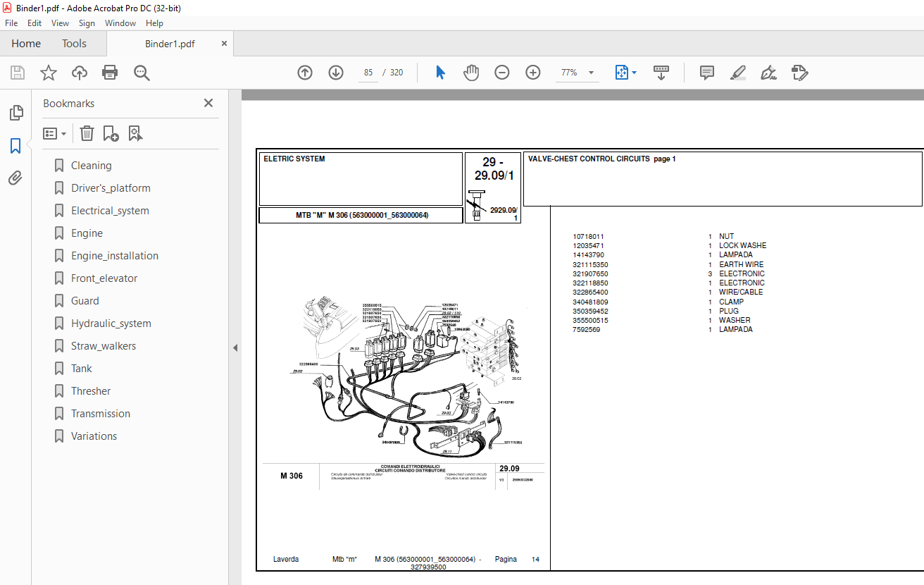Click the ELETRIC SYSTEM header text
The image size is (924, 585).
coord(294,159)
